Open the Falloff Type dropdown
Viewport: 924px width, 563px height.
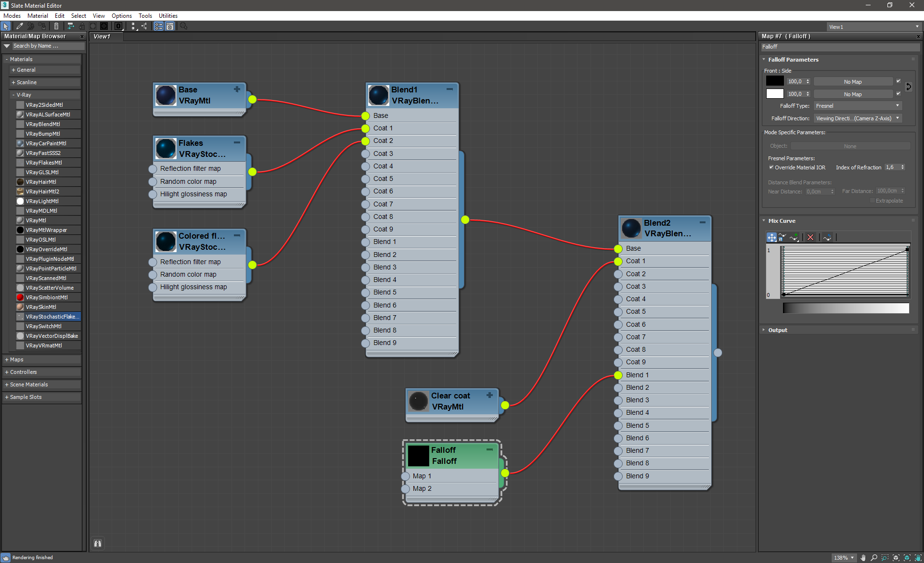click(857, 106)
